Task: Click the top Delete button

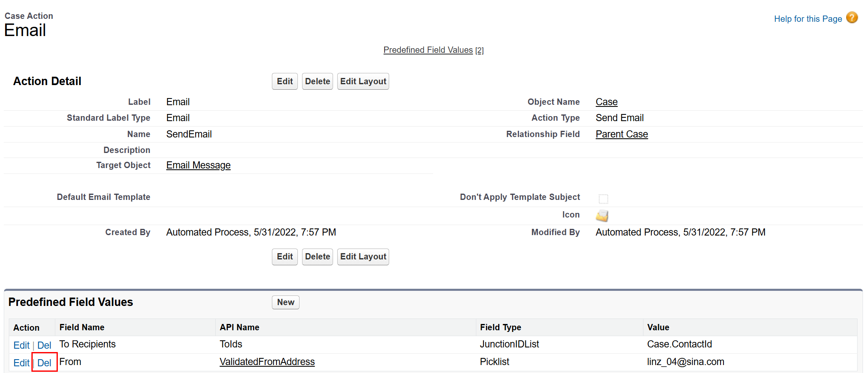Action: point(317,81)
